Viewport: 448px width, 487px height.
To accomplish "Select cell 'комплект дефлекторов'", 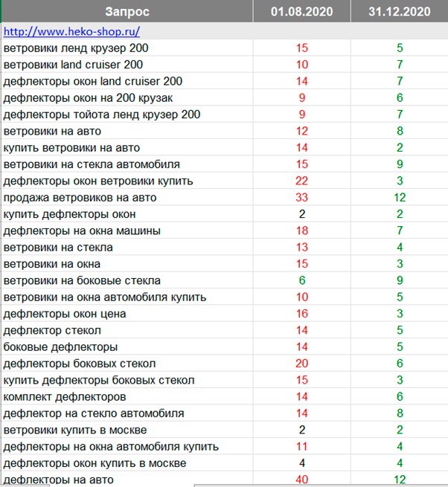I will (x=127, y=397).
